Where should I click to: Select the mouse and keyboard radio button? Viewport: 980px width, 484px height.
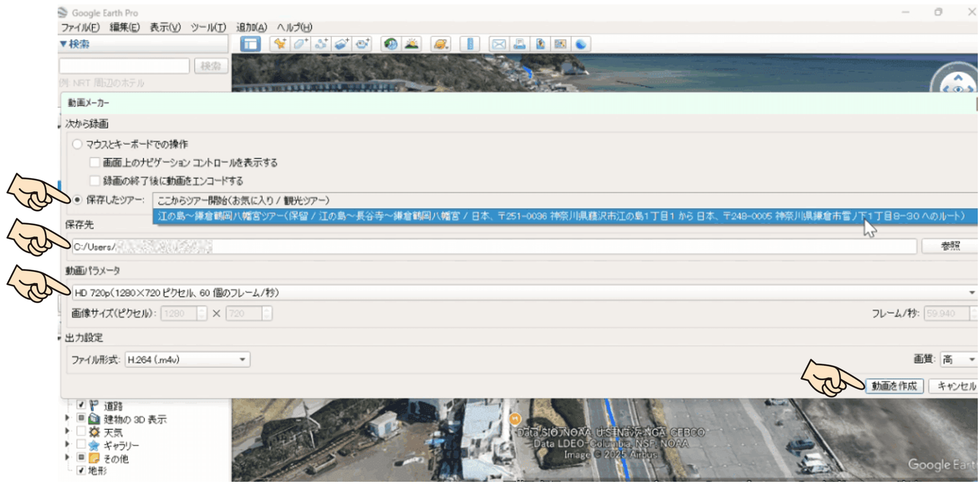point(77,144)
